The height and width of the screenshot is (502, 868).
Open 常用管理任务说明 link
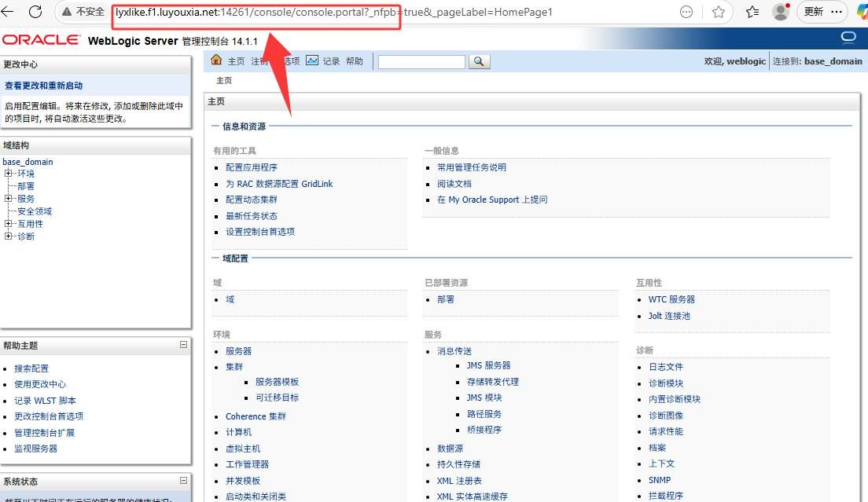click(472, 167)
